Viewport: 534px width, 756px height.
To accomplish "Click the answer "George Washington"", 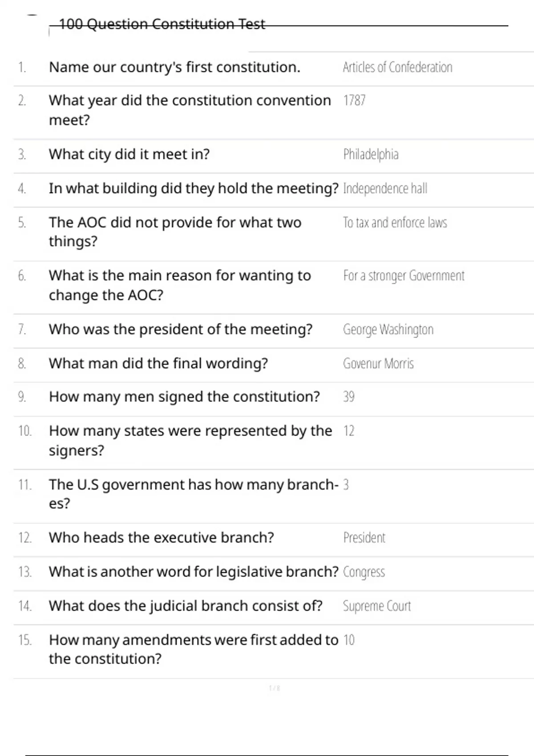I will point(388,330).
